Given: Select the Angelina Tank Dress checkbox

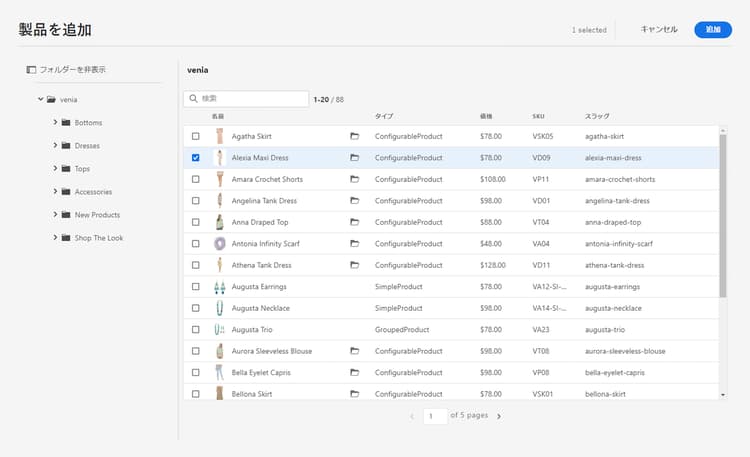Looking at the screenshot, I should (x=196, y=201).
